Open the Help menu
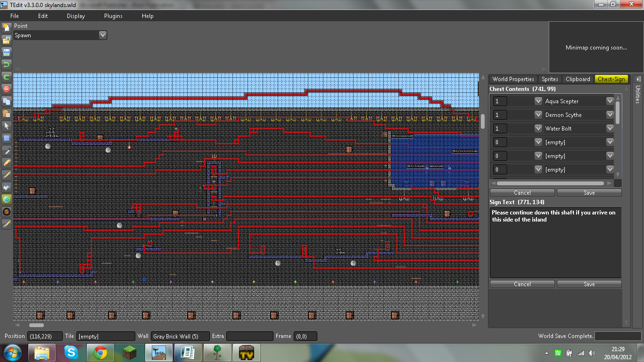644x362 pixels. point(148,16)
